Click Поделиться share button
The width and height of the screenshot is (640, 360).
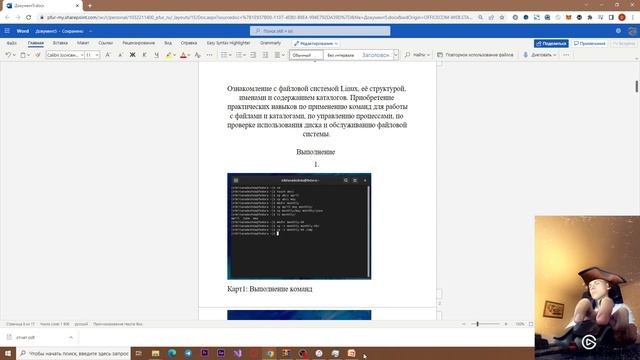(x=551, y=43)
